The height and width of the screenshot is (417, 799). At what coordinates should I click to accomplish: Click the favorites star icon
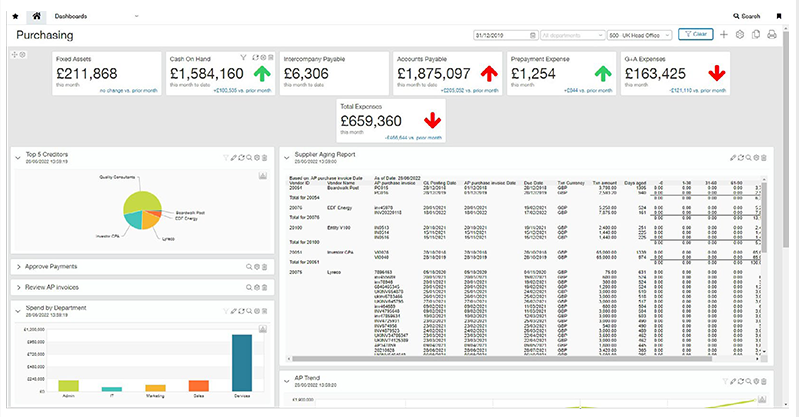15,16
